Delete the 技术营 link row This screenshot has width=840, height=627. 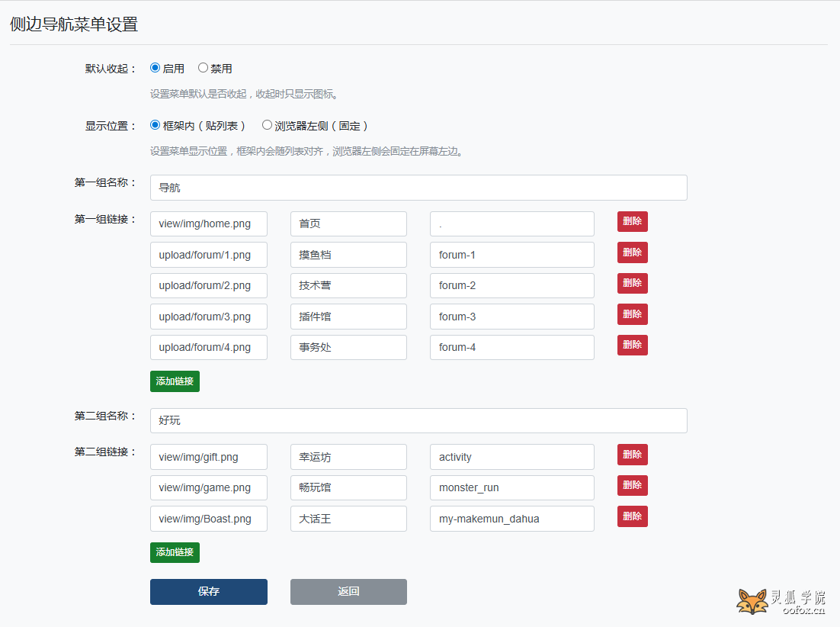tap(632, 284)
